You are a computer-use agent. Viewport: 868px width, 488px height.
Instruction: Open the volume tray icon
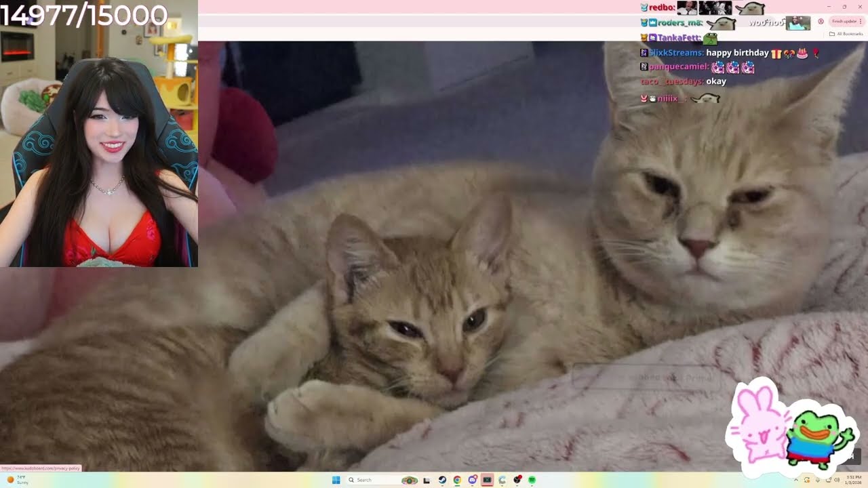click(837, 480)
